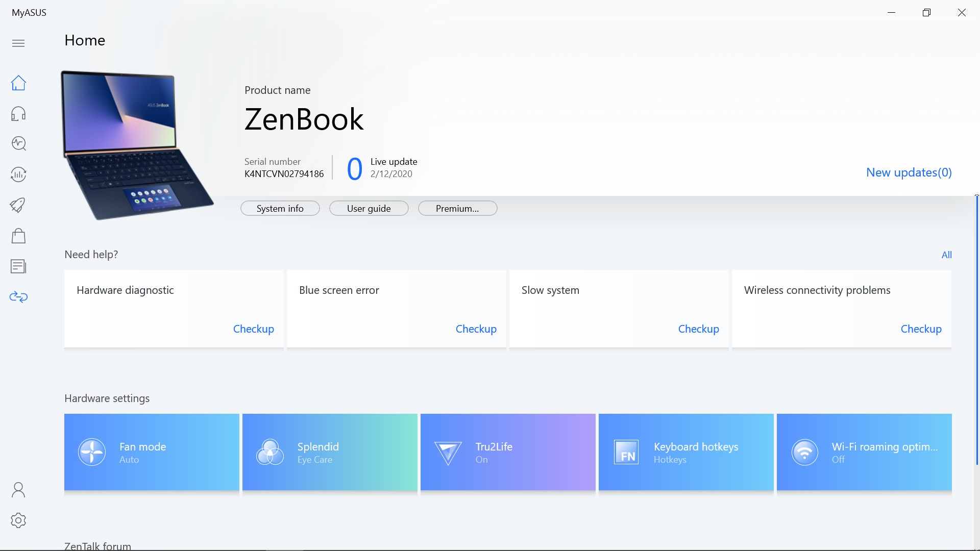Go to Home via sidebar house icon
The image size is (980, 551).
click(18, 83)
